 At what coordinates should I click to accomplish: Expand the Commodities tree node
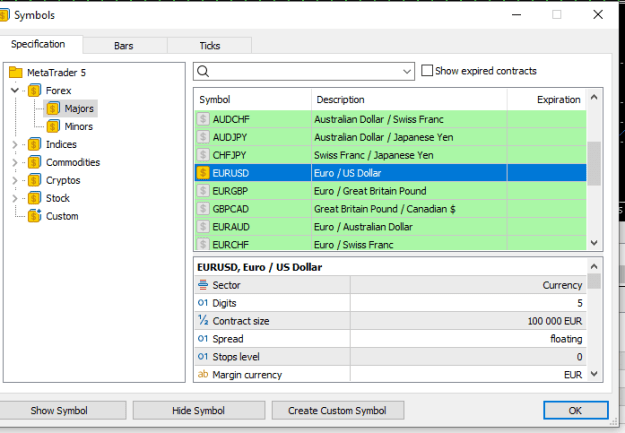(x=15, y=162)
